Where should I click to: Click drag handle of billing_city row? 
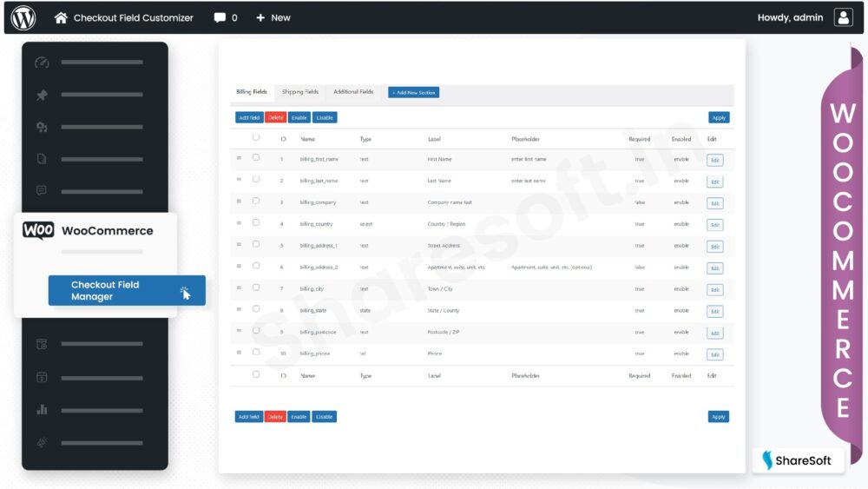point(240,288)
